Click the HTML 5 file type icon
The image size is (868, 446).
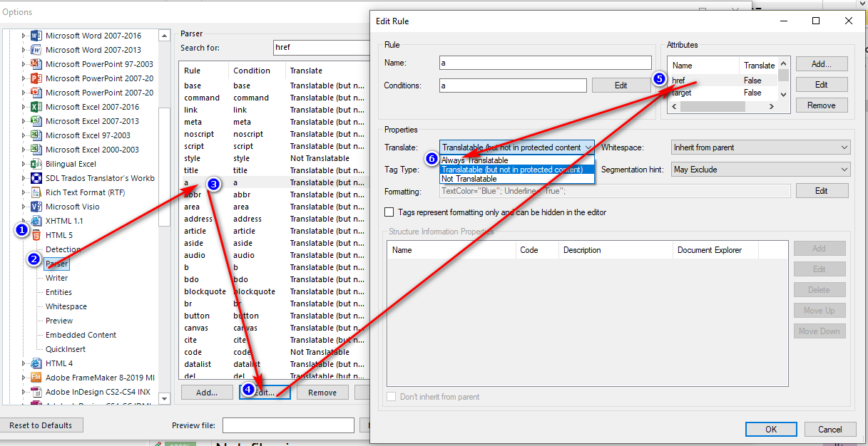(x=36, y=235)
